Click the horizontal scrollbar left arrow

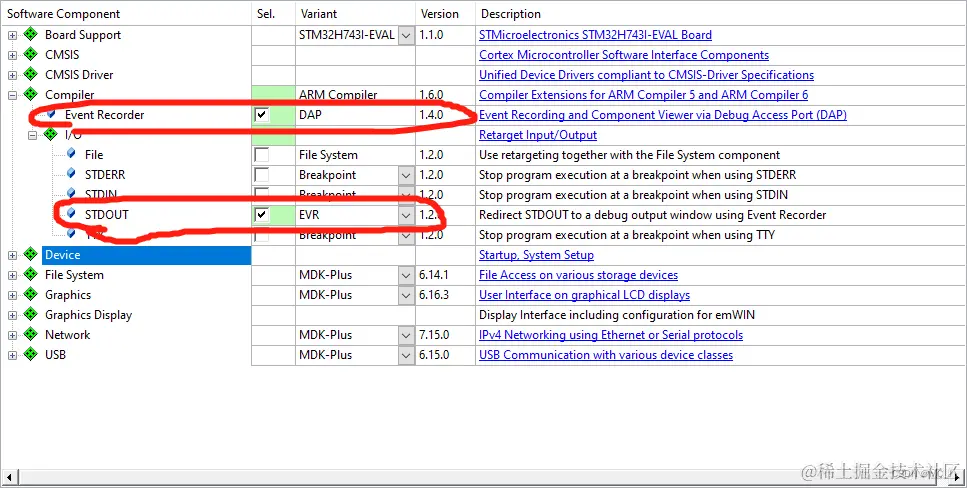coord(9,477)
